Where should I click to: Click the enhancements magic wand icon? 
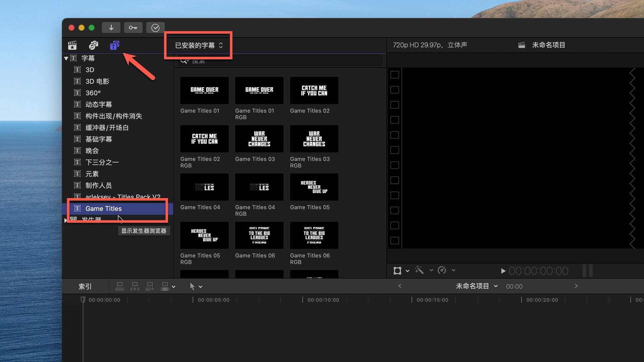tap(419, 270)
